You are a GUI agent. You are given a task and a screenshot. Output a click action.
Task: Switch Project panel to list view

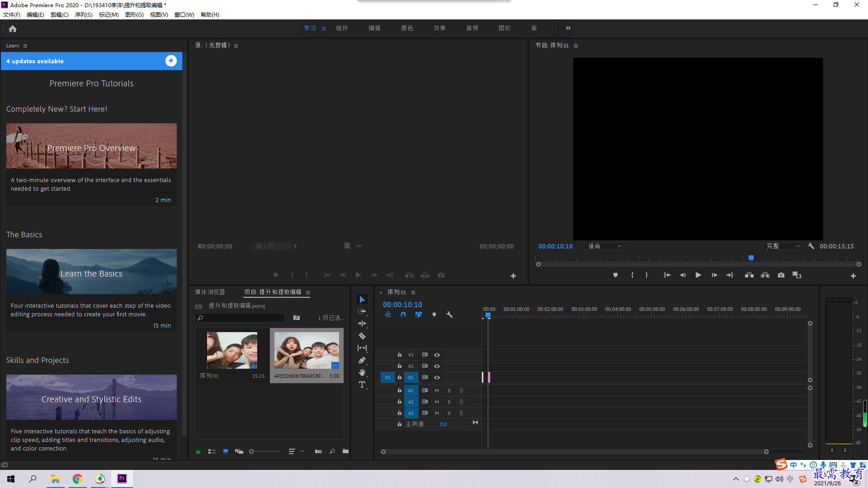[x=212, y=451]
